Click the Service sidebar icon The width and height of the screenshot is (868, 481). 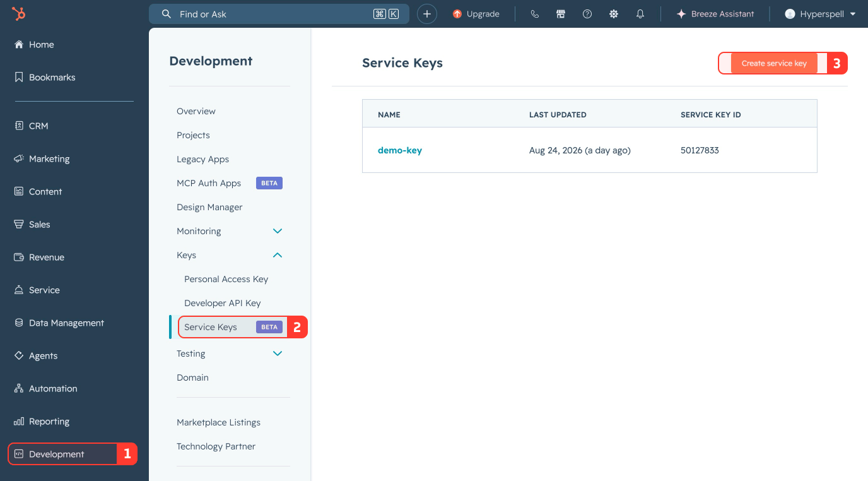click(18, 290)
